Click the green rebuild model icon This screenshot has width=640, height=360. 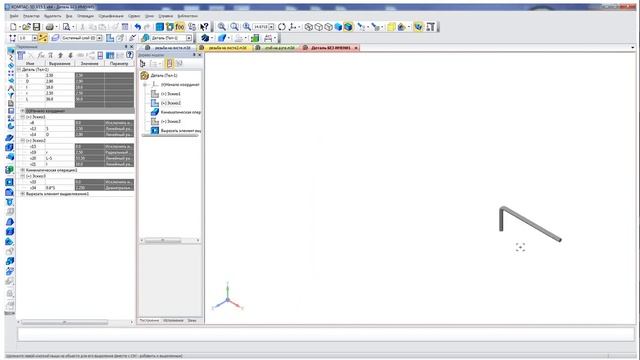[x=255, y=38]
